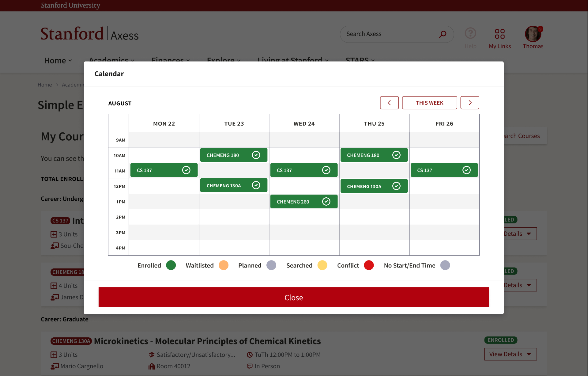Click the clock icon next to TuTh 12:00PM
The image size is (588, 376).
tap(250, 355)
